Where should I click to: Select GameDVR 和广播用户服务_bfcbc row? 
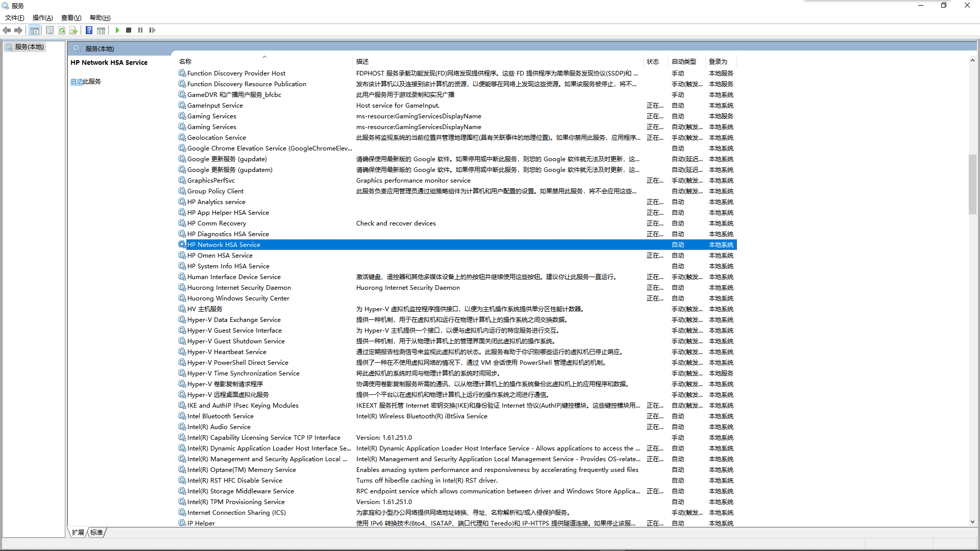[x=457, y=94]
